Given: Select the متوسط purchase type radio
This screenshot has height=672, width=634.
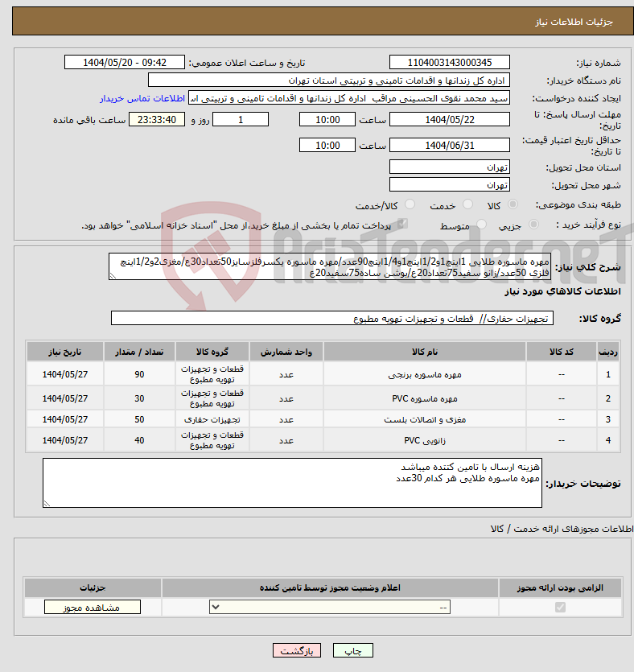Looking at the screenshot, I should (x=481, y=225).
